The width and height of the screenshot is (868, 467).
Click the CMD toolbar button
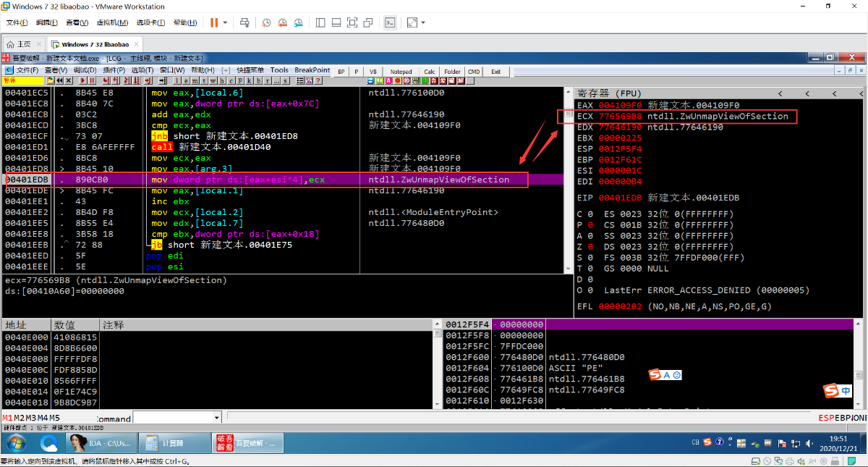pos(474,72)
